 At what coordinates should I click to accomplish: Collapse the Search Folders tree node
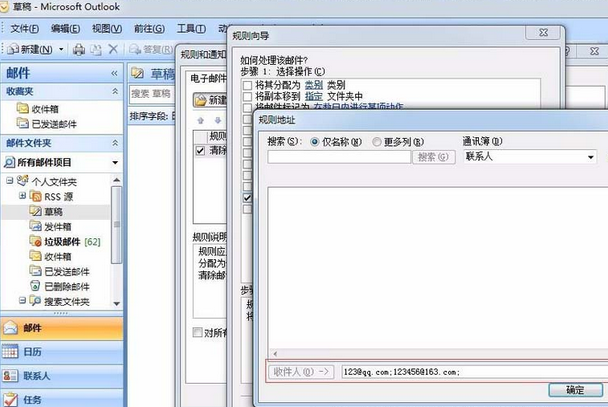point(22,300)
